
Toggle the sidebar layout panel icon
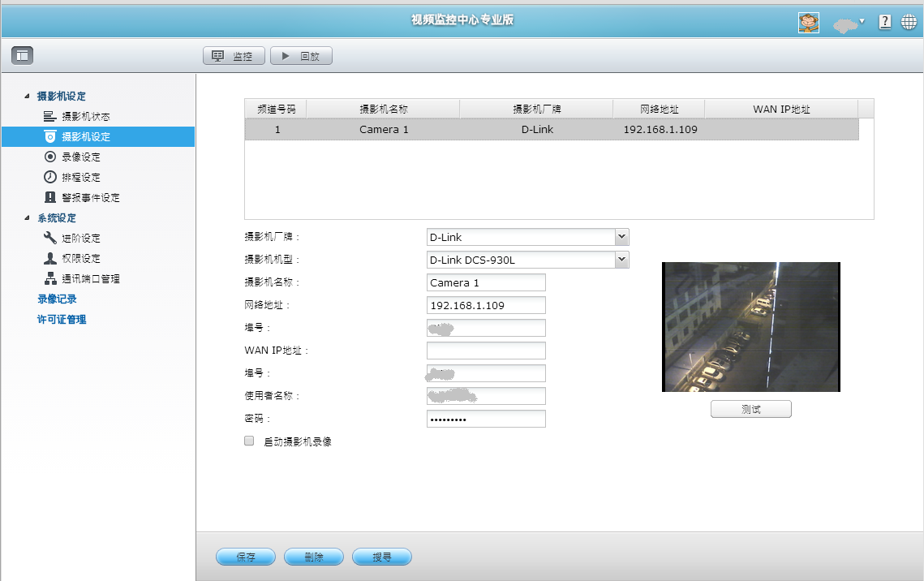coord(23,55)
